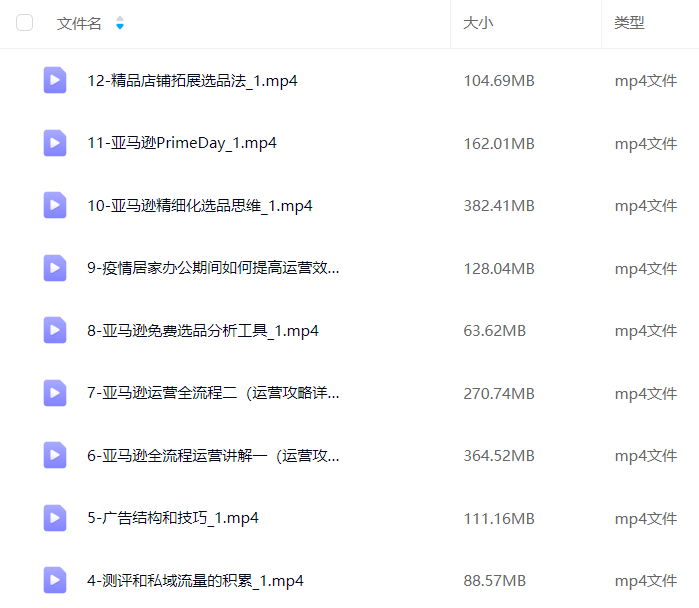Click the size value 111.16MB
This screenshot has height=608, width=699.
499,519
